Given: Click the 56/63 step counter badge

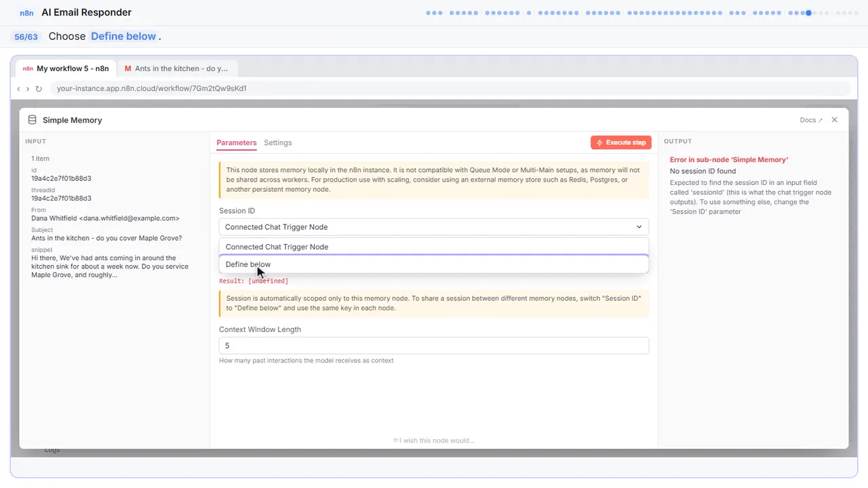Looking at the screenshot, I should point(26,37).
